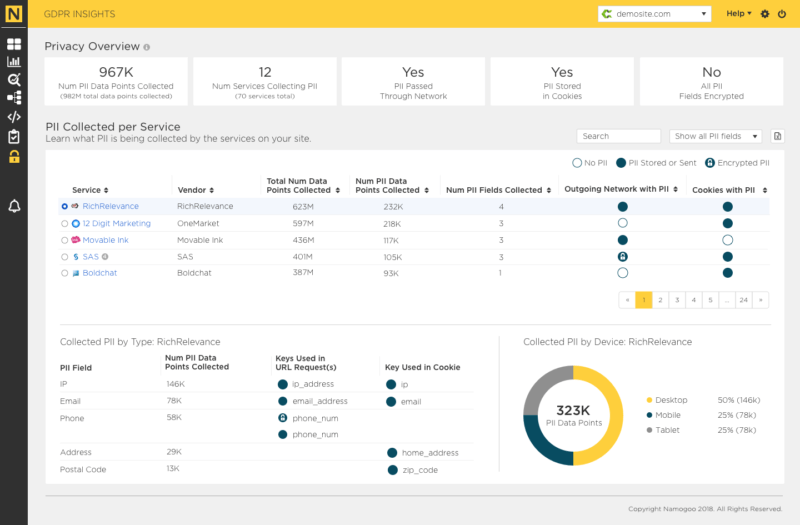800x525 pixels.
Task: Click the ip_address URL key dot
Action: [x=282, y=384]
